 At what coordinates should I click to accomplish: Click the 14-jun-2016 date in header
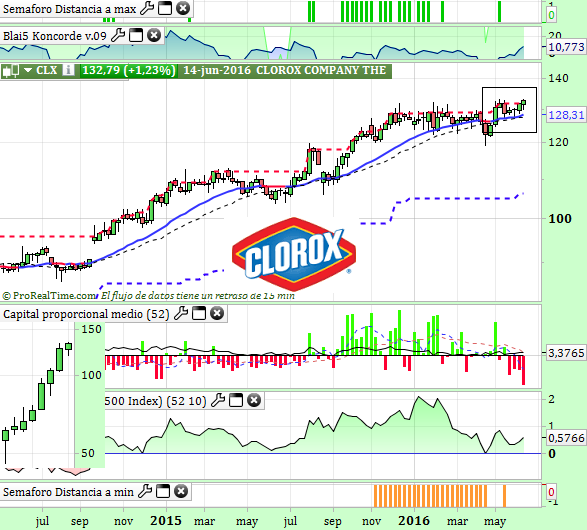[217, 70]
